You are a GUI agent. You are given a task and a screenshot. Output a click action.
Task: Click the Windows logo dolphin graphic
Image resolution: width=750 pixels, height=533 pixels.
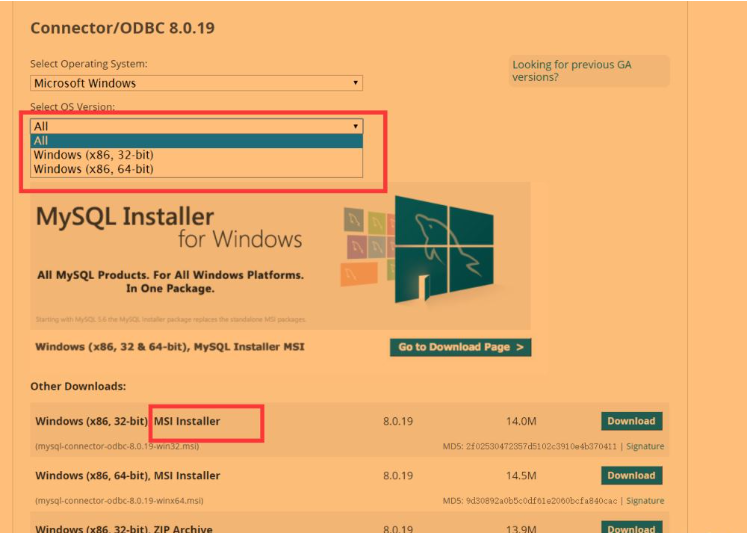point(445,249)
